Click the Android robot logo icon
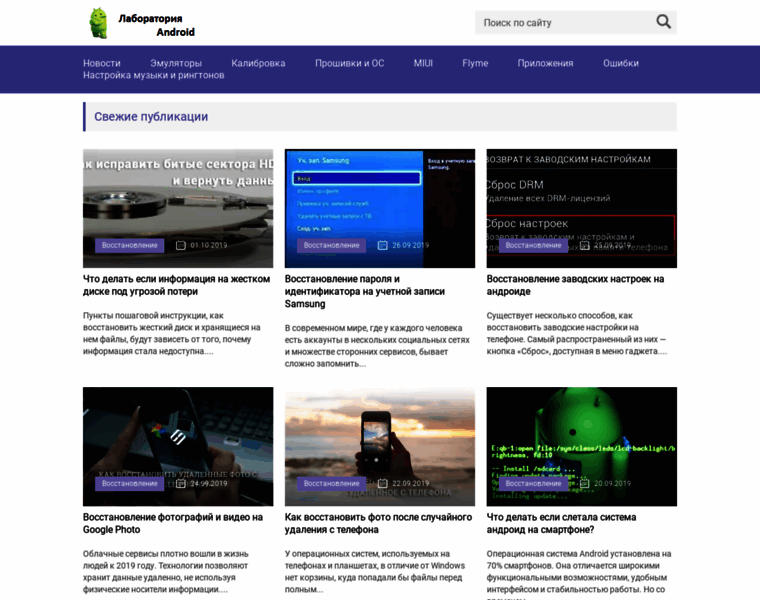Image resolution: width=760 pixels, height=600 pixels. click(98, 23)
